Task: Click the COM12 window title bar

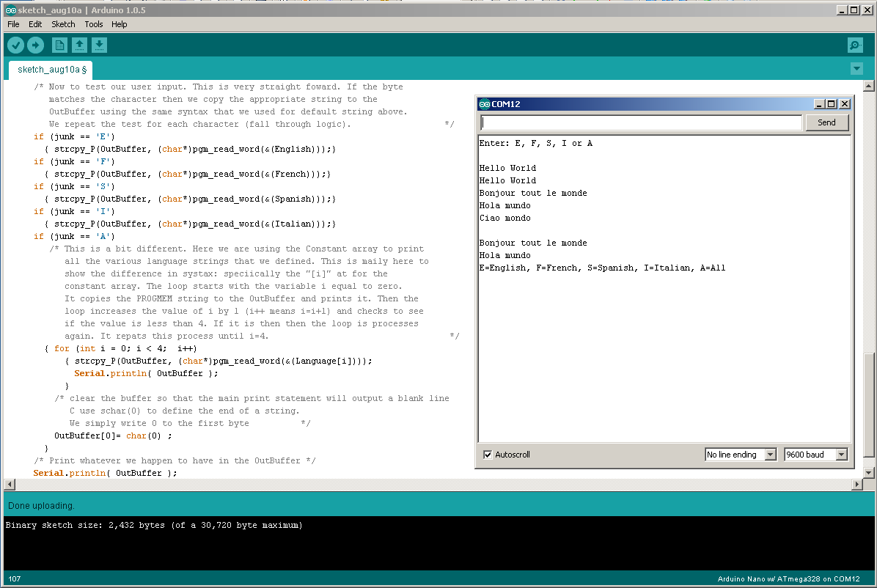Action: tap(664, 104)
